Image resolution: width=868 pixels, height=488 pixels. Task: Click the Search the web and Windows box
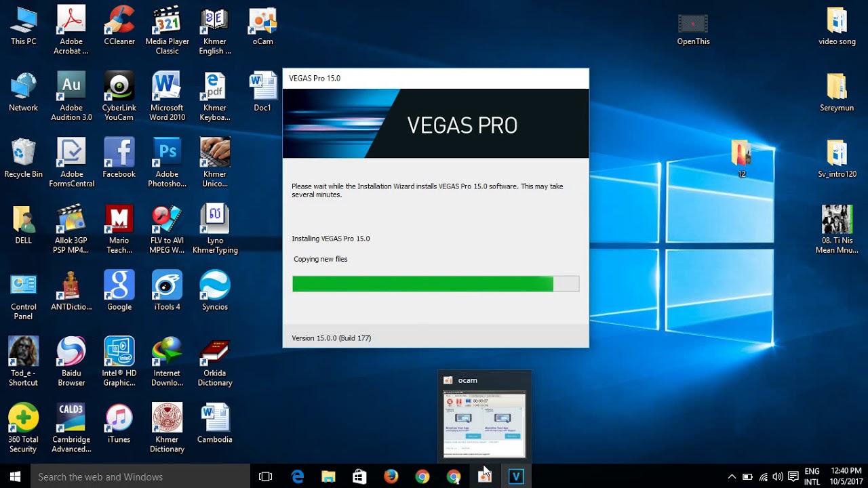click(x=140, y=476)
